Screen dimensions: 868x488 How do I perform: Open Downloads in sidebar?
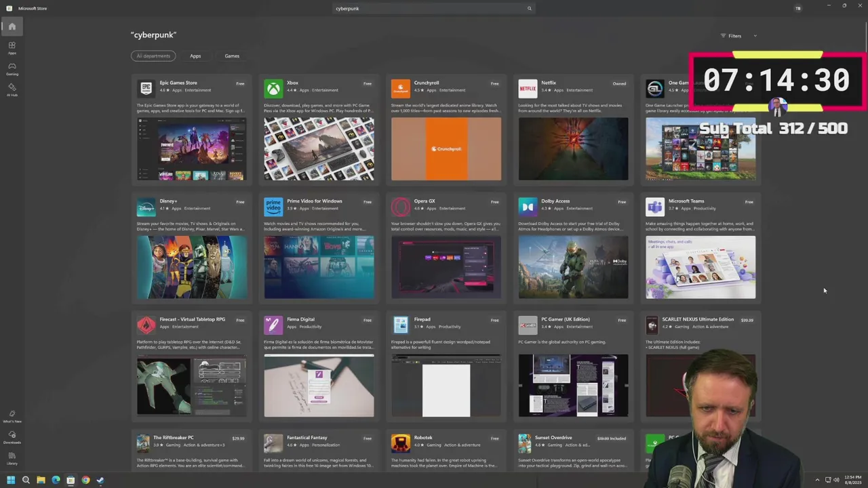pyautogui.click(x=12, y=437)
